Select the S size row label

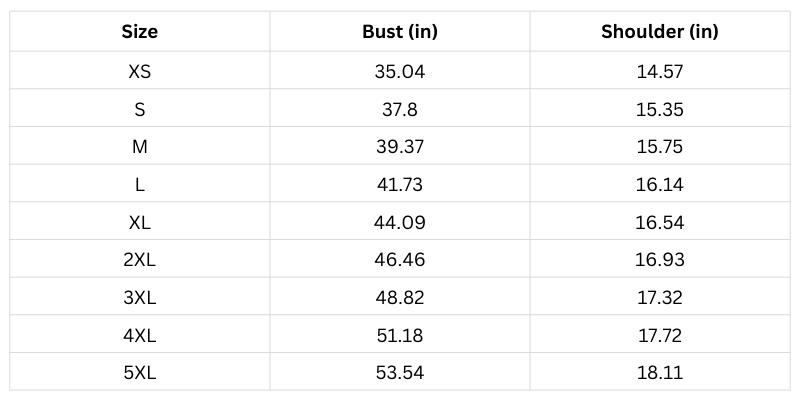140,109
